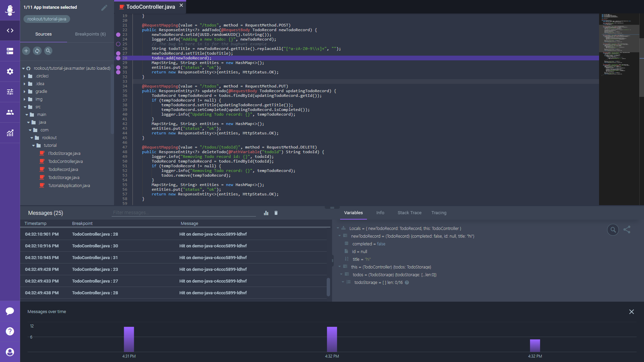Open TutorialApplication.java file
Screen dimensions: 644x362
coord(69,186)
